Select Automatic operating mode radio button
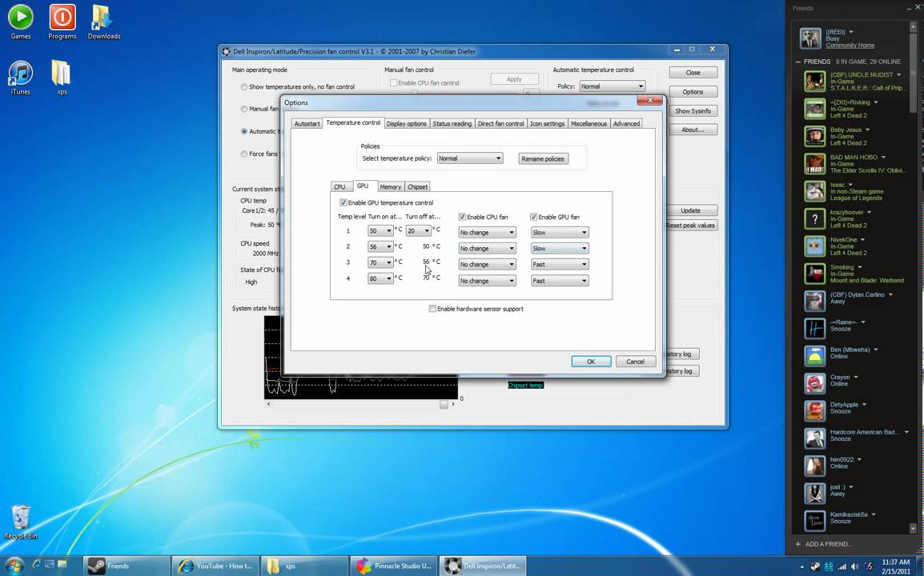This screenshot has width=924, height=576. pyautogui.click(x=244, y=131)
